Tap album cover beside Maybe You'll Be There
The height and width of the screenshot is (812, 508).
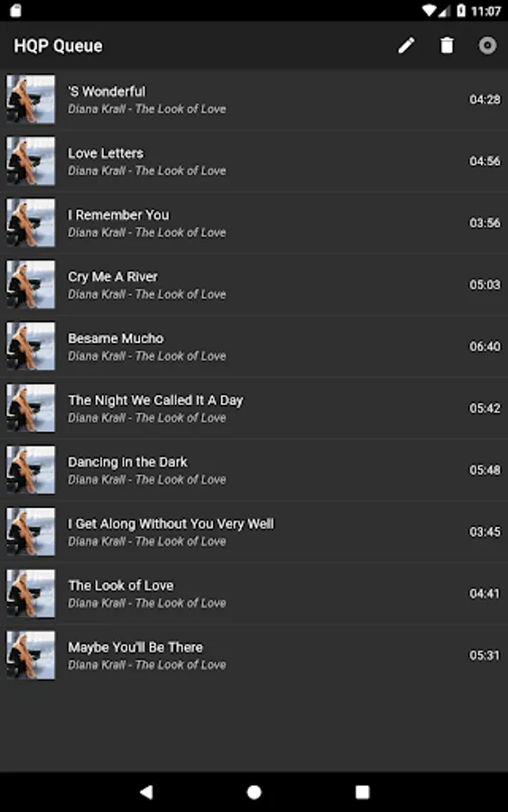[31, 655]
